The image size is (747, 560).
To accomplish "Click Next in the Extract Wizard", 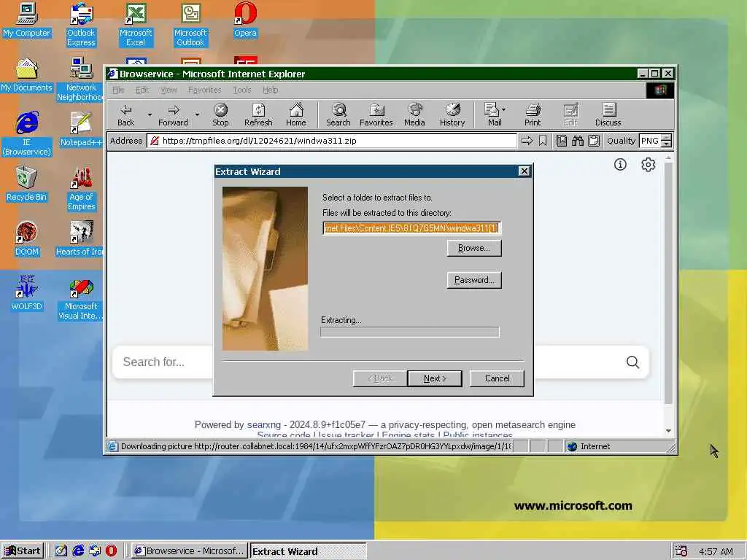I will (x=435, y=378).
